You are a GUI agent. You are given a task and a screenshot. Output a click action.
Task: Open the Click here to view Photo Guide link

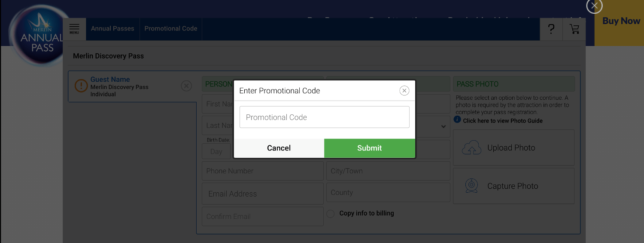[x=503, y=121]
